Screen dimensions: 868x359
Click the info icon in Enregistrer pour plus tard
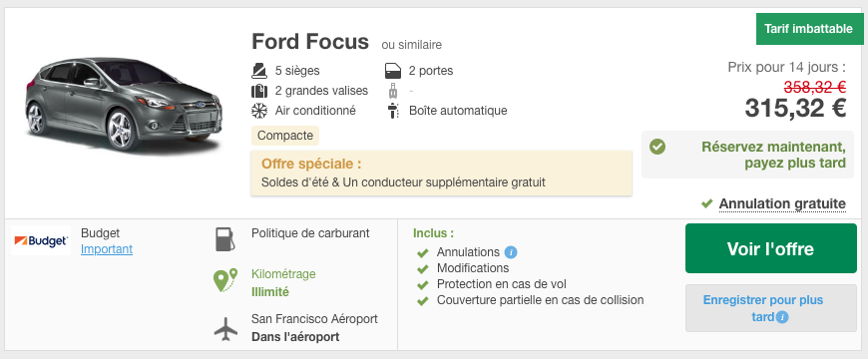pyautogui.click(x=781, y=317)
